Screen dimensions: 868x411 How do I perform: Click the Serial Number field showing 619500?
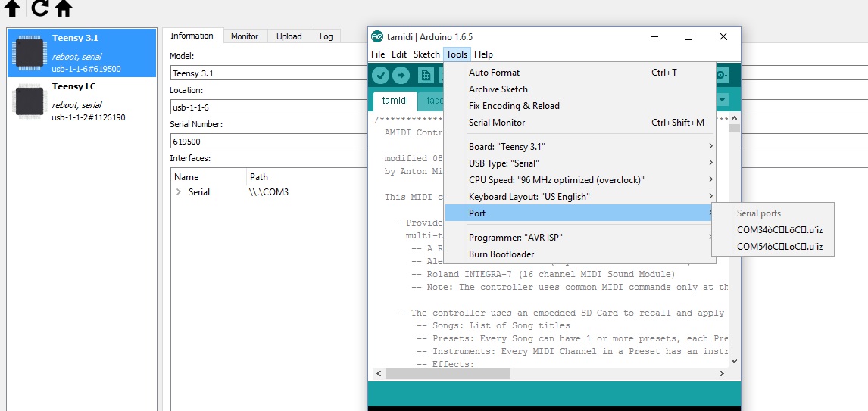coord(270,141)
